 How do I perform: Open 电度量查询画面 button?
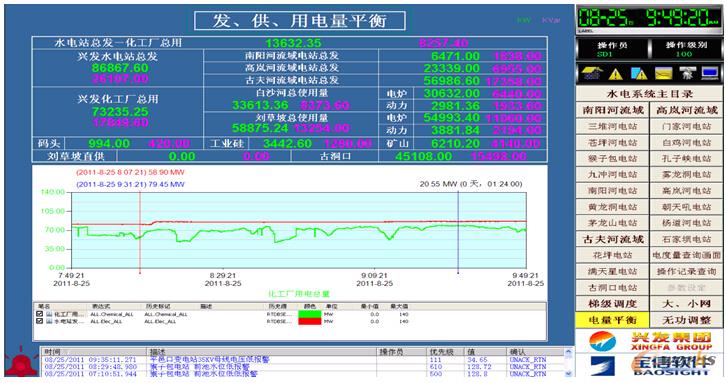tap(686, 255)
